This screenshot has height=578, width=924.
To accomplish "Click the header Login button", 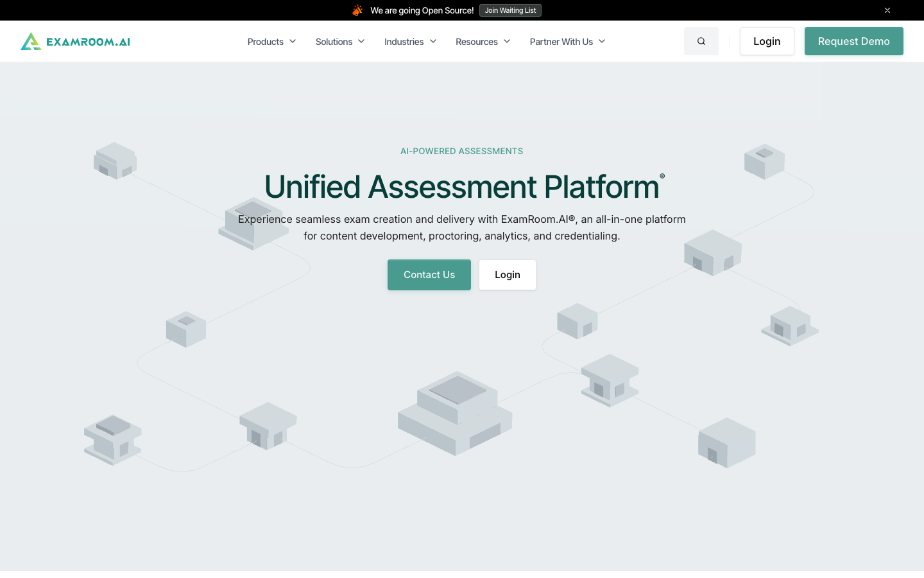I will point(767,41).
